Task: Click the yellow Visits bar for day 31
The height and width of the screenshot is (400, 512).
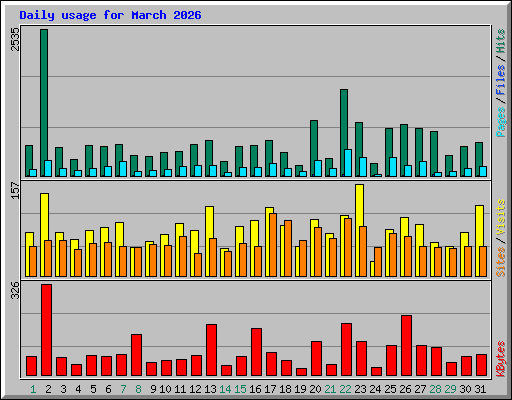Action: click(x=479, y=241)
